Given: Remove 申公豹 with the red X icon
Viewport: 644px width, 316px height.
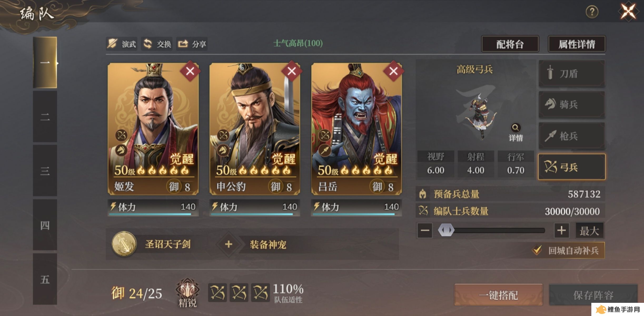Looking at the screenshot, I should (292, 71).
